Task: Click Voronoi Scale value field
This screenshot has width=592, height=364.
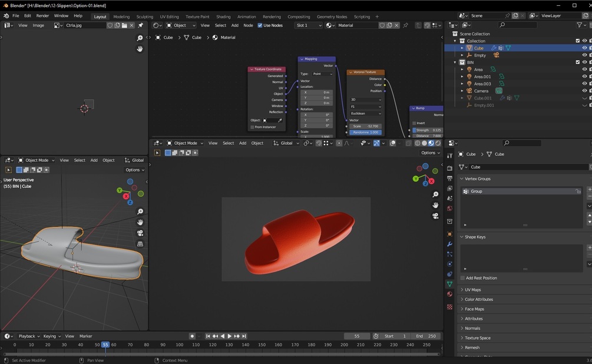Action: [x=365, y=126]
